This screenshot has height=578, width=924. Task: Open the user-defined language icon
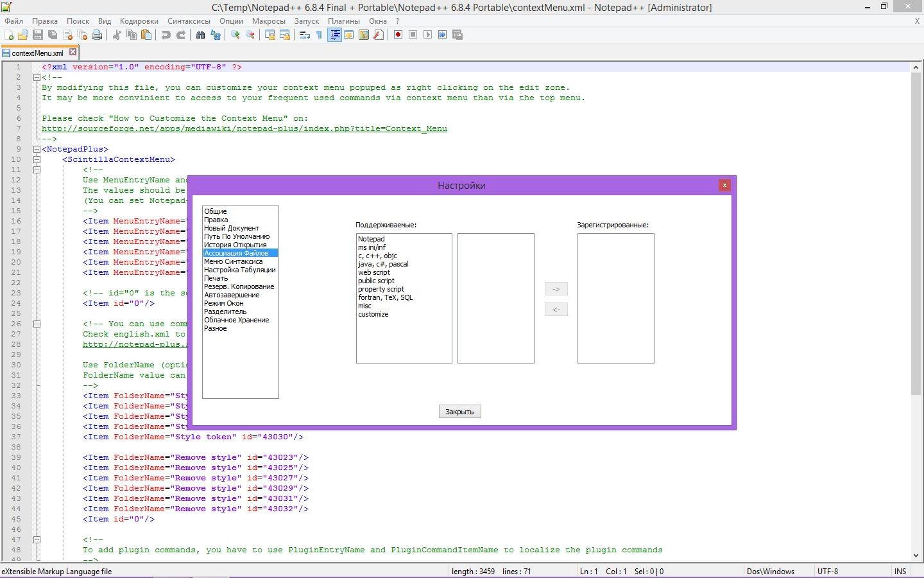coord(349,35)
